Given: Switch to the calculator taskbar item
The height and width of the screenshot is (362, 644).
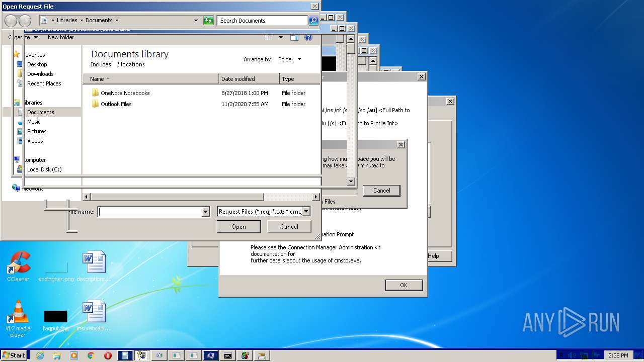Looking at the screenshot, I should click(x=125, y=355).
